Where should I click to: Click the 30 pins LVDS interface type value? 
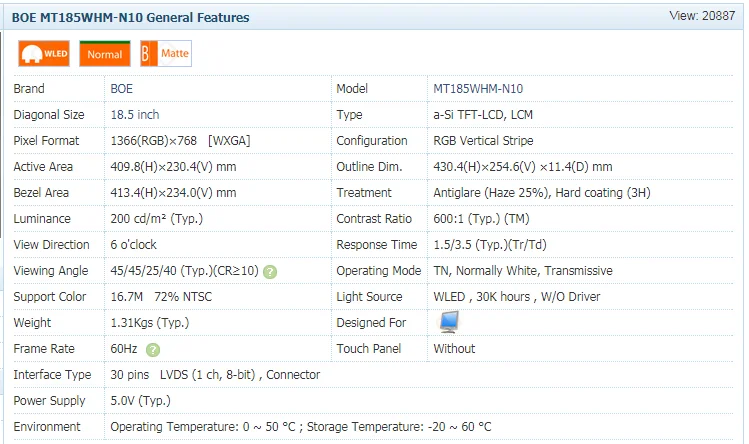[215, 375]
